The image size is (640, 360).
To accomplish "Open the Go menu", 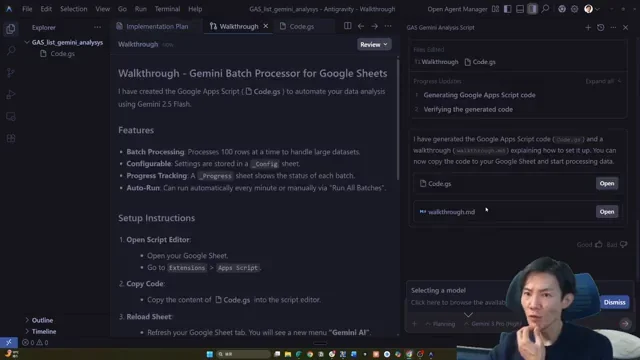I will coord(122,9).
